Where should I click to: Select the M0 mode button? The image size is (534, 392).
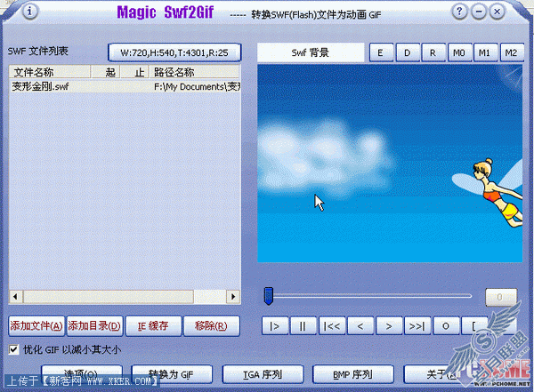click(459, 52)
